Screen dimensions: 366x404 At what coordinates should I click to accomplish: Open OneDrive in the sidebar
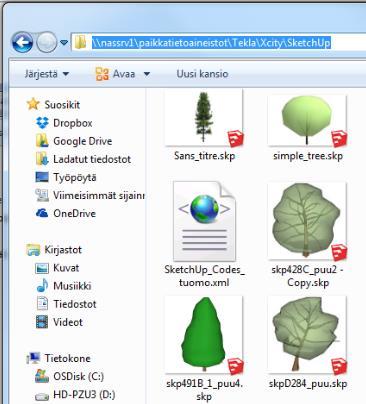pyautogui.click(x=75, y=213)
